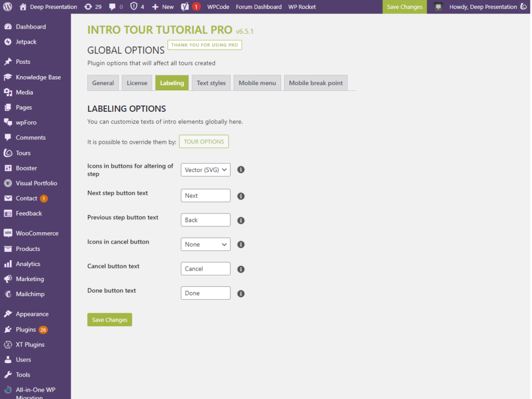Focus the Done button text field

click(x=206, y=293)
